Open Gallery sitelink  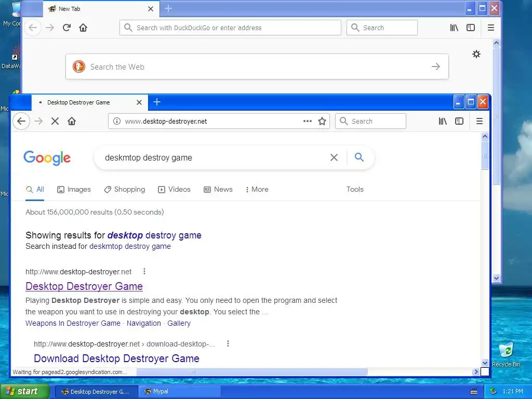[179, 323]
